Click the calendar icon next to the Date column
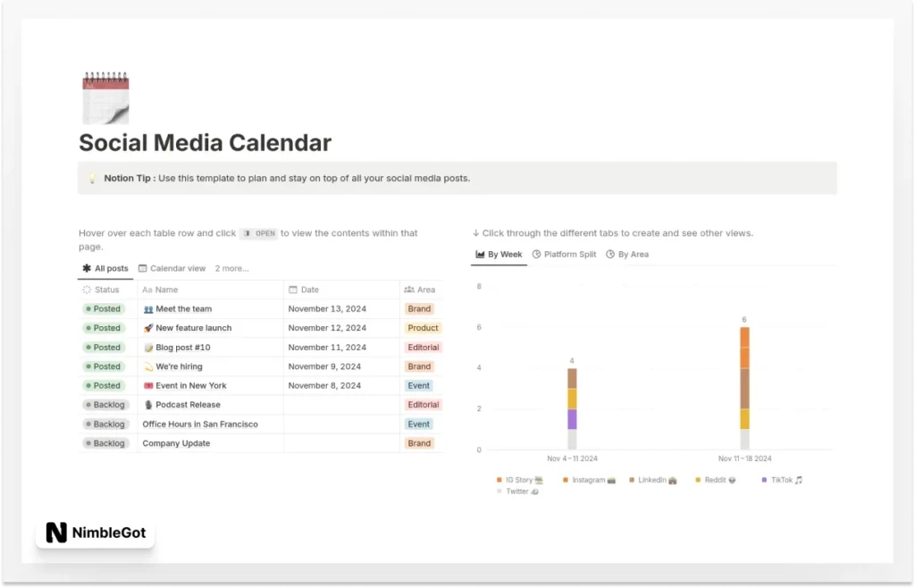Viewport: 915px width, 588px height. [292, 290]
